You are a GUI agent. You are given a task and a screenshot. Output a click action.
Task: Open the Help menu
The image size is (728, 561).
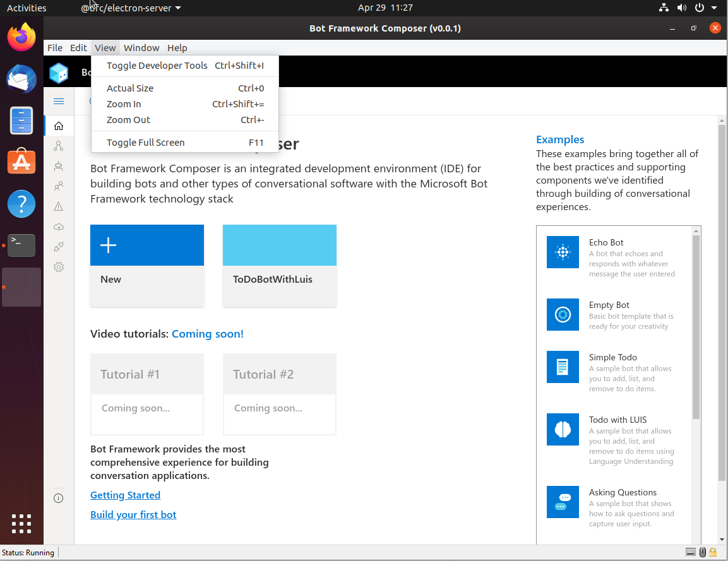(177, 48)
